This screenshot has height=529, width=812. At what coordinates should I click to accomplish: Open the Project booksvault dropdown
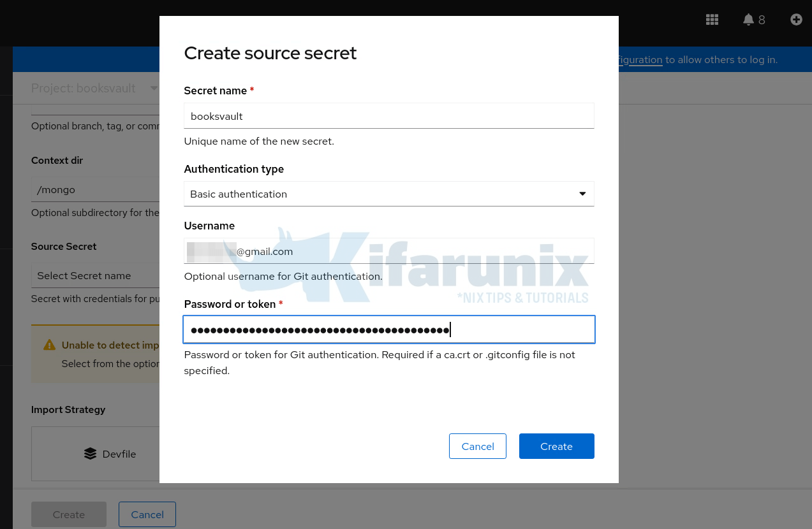click(x=94, y=88)
